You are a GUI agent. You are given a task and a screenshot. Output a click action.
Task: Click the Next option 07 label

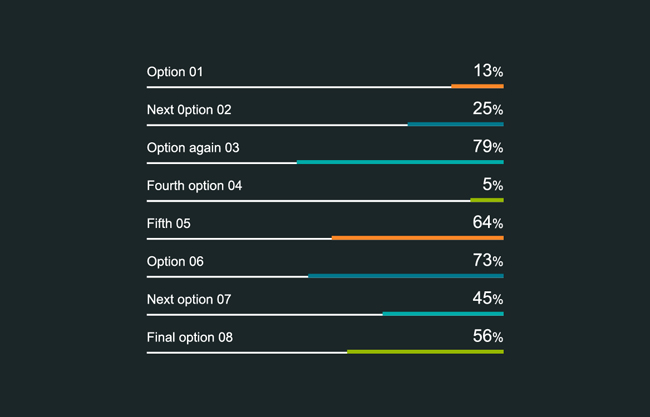[189, 299]
